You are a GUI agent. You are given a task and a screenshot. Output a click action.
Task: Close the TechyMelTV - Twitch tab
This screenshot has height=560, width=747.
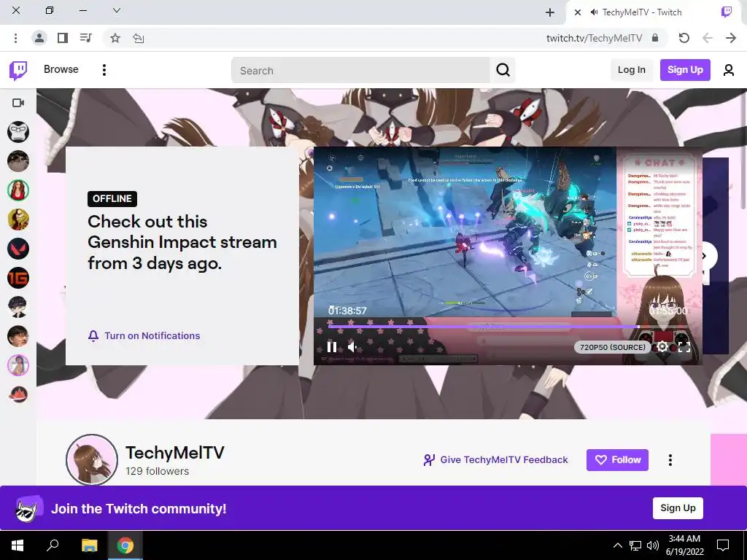pyautogui.click(x=578, y=12)
